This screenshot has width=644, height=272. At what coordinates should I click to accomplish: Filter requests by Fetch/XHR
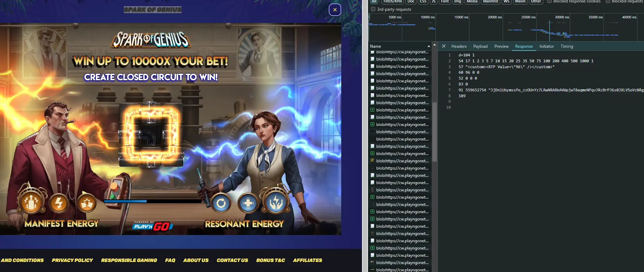392,1
